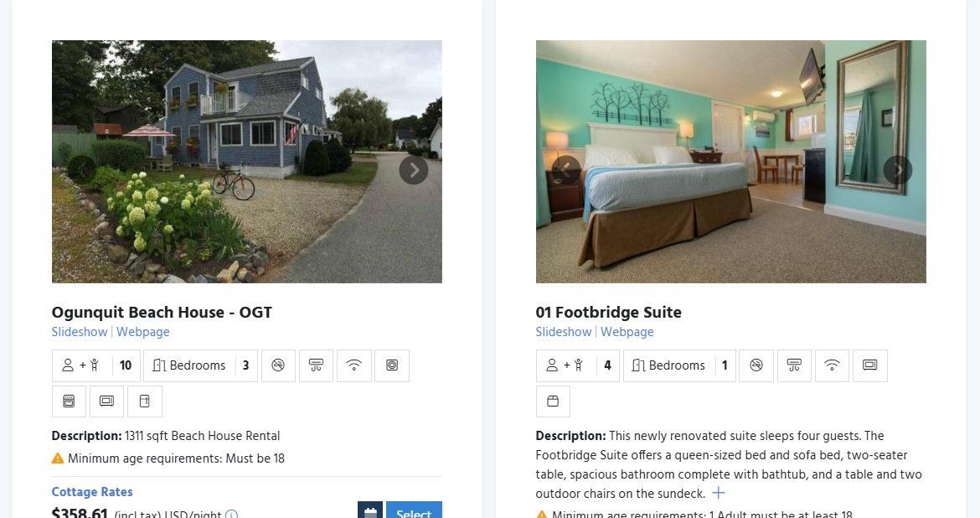Open Slideshow for Ogunquit Beach House
Screen dimensions: 980x518
[79, 332]
